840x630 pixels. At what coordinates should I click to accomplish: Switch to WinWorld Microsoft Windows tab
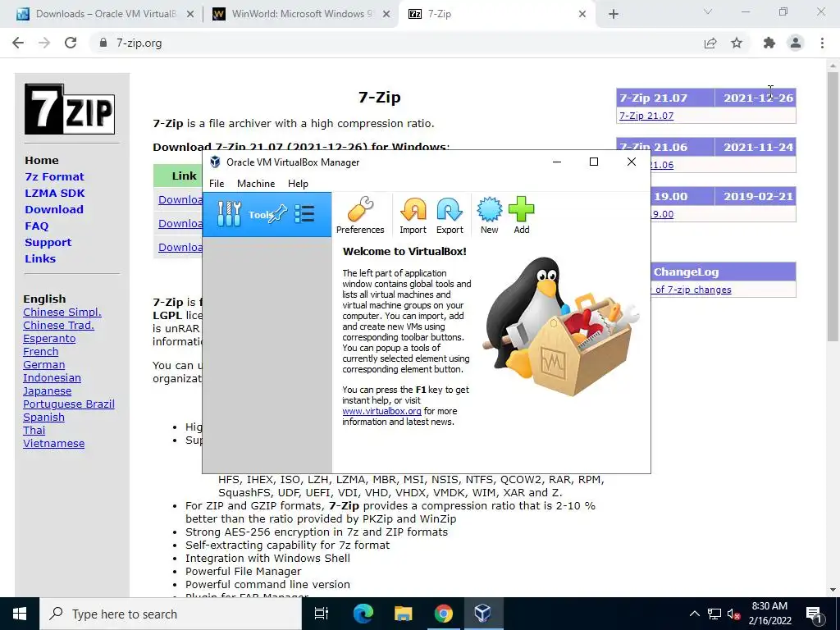[301, 14]
